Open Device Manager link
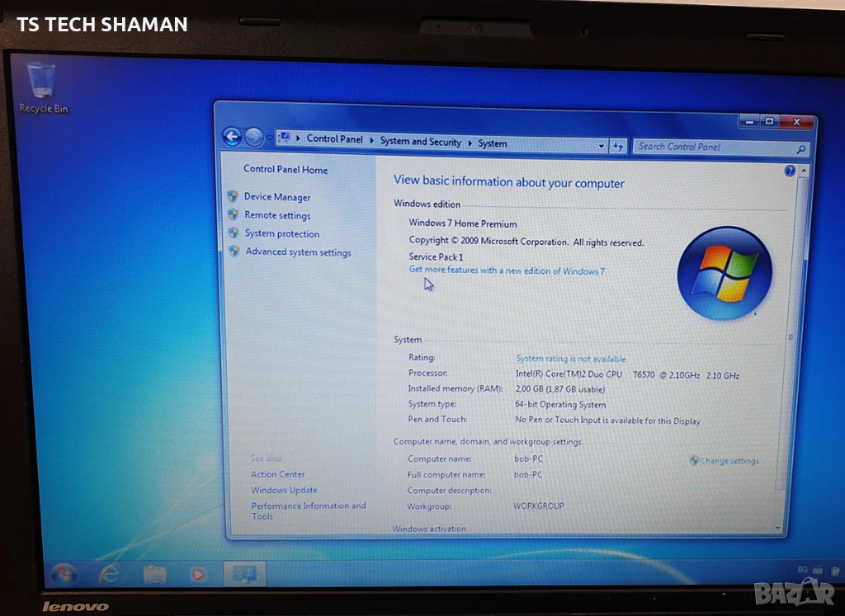Screen dimensions: 845x616 [277, 197]
